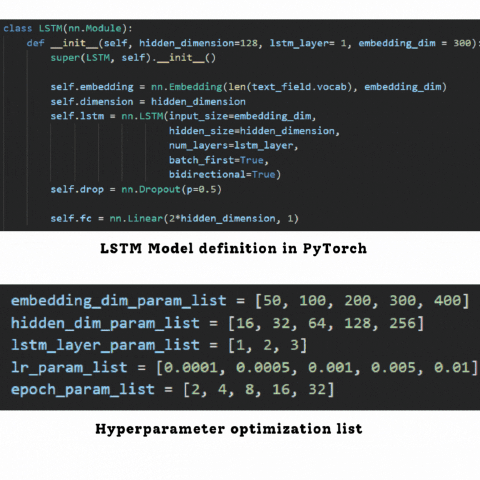Click the 'class LSTM(nn.Module):' line
The image size is (480, 480).
[68, 28]
